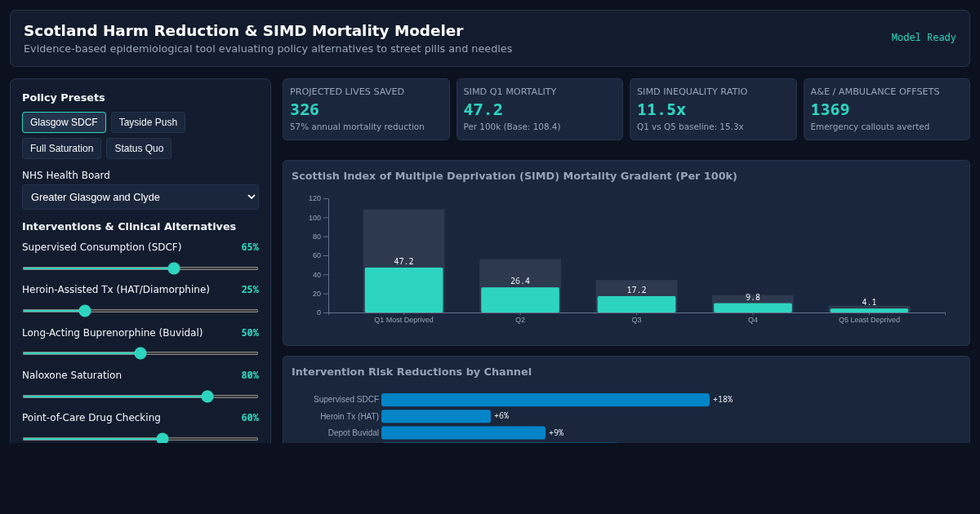Image resolution: width=980 pixels, height=514 pixels.
Task: Click the NHS Health Board label
Action: point(66,175)
